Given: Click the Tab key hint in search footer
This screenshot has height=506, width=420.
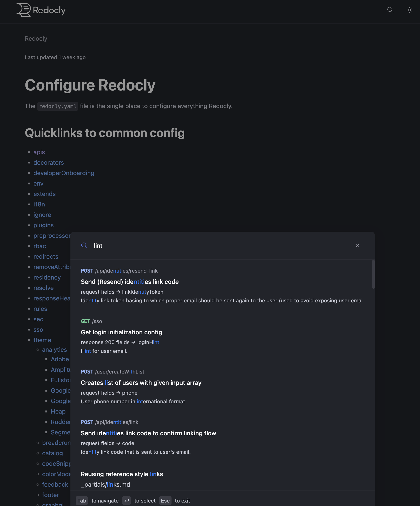Looking at the screenshot, I should pos(82,501).
